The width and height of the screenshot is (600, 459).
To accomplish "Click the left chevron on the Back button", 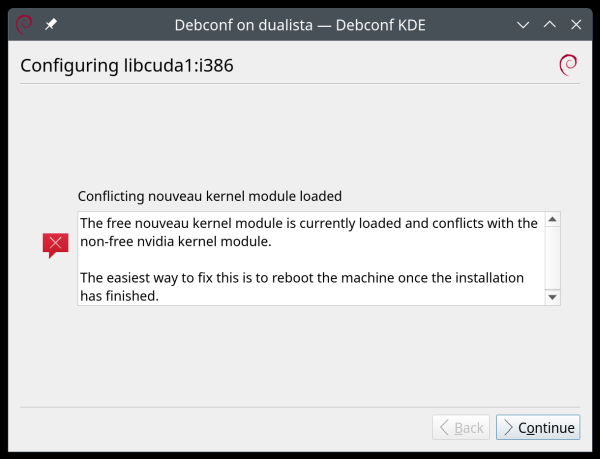I will coord(445,428).
